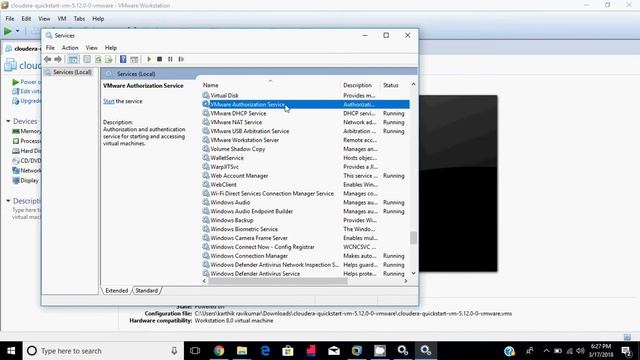Click the green Power on play button in VMware toolbar

7,31
